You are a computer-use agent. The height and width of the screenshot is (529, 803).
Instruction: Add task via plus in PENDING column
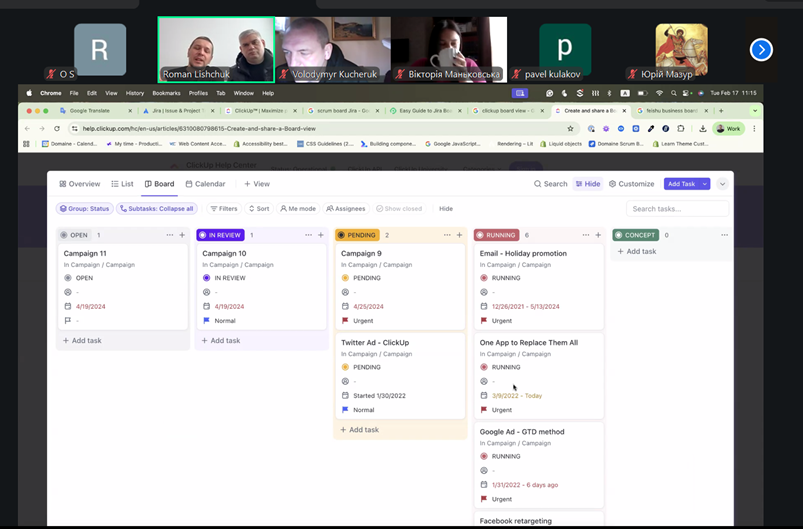(x=460, y=235)
